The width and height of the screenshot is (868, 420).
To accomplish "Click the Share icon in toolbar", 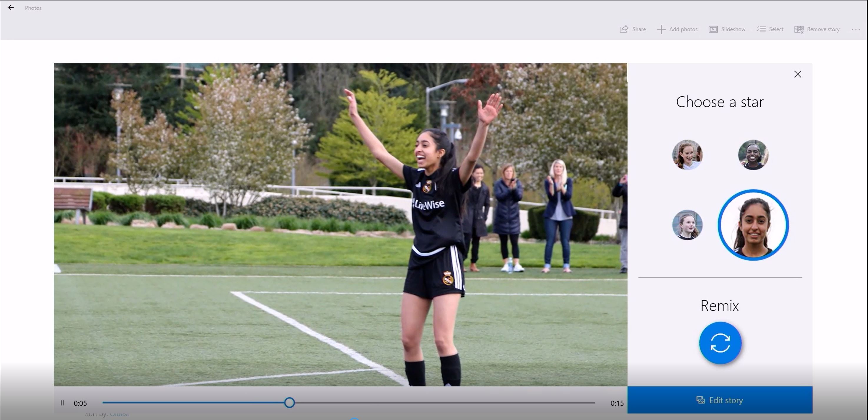I will [624, 29].
